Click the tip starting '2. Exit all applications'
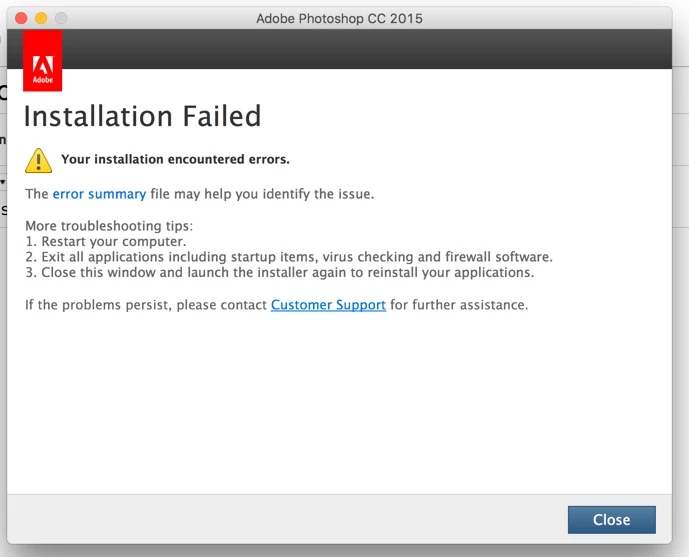 (x=289, y=257)
